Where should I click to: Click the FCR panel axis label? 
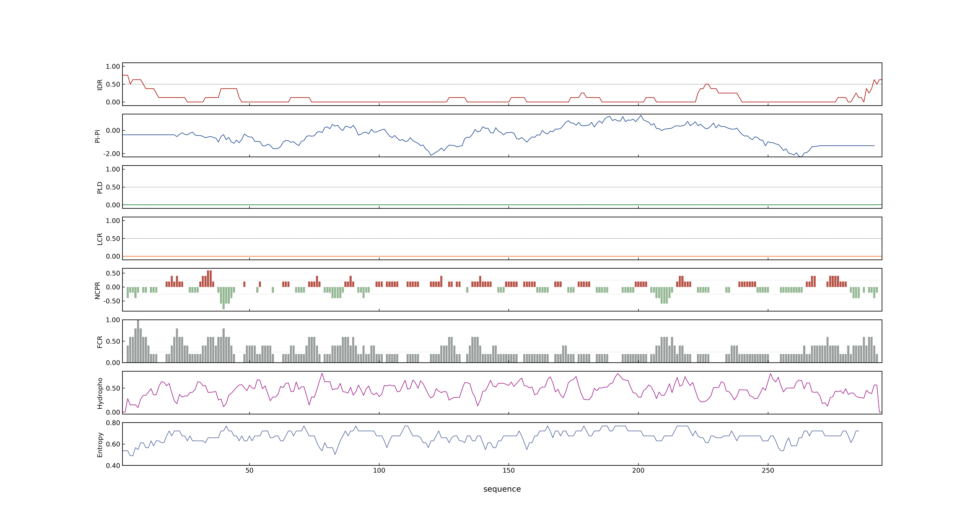pos(100,341)
